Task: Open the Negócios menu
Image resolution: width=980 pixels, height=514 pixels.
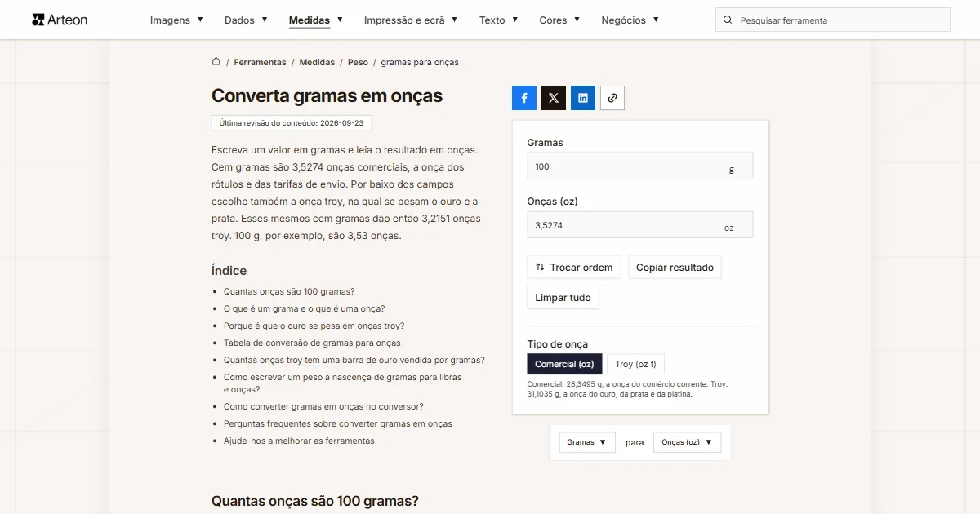Action: [x=630, y=20]
